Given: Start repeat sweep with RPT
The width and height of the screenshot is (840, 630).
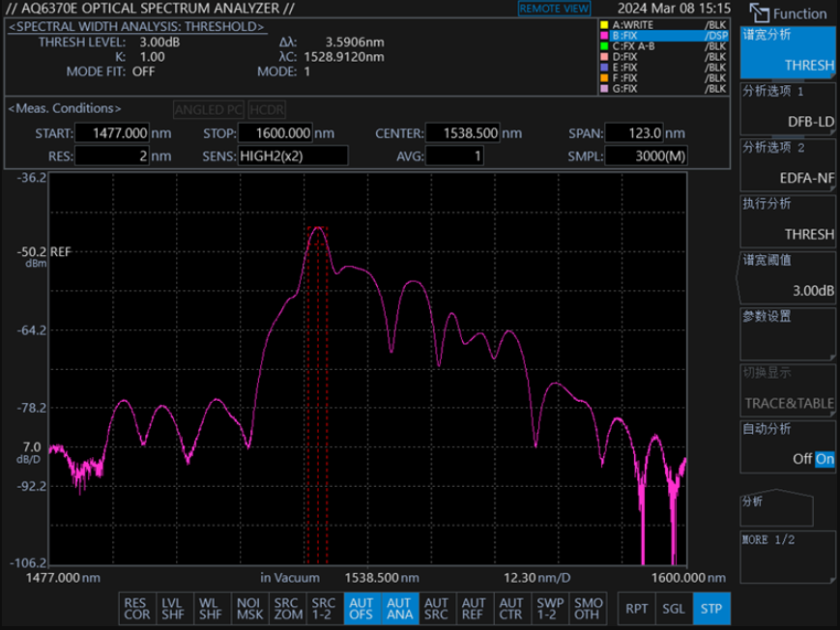Looking at the screenshot, I should tap(636, 609).
